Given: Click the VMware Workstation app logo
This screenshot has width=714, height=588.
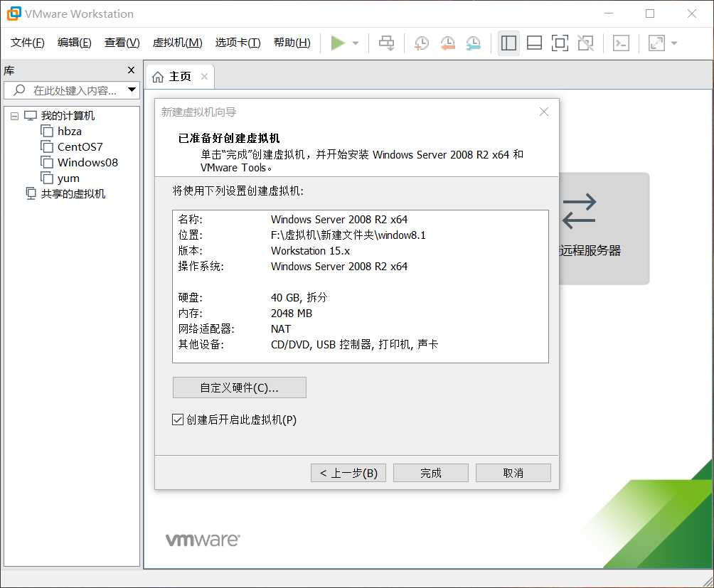Looking at the screenshot, I should (14, 14).
